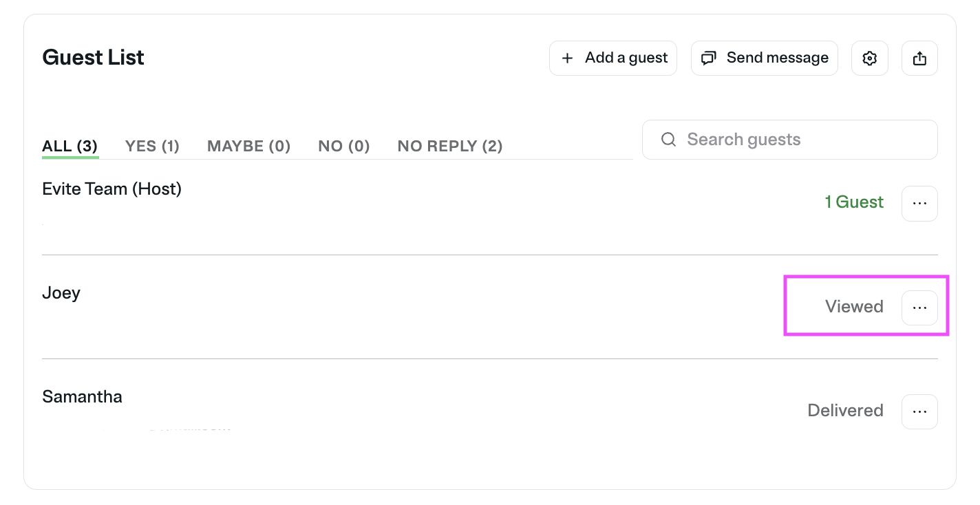Open Samantha's three-dot options menu
Image resolution: width=980 pixels, height=505 pixels.
tap(919, 411)
